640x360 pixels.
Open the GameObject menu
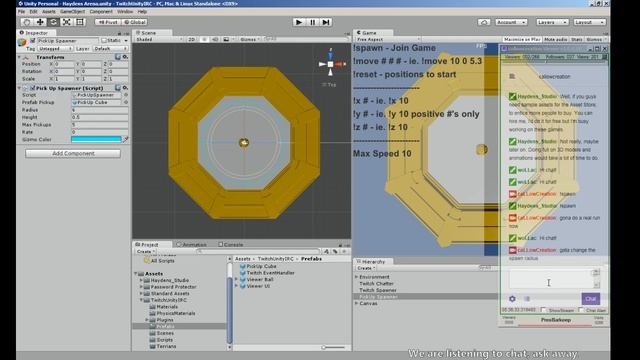[73, 11]
